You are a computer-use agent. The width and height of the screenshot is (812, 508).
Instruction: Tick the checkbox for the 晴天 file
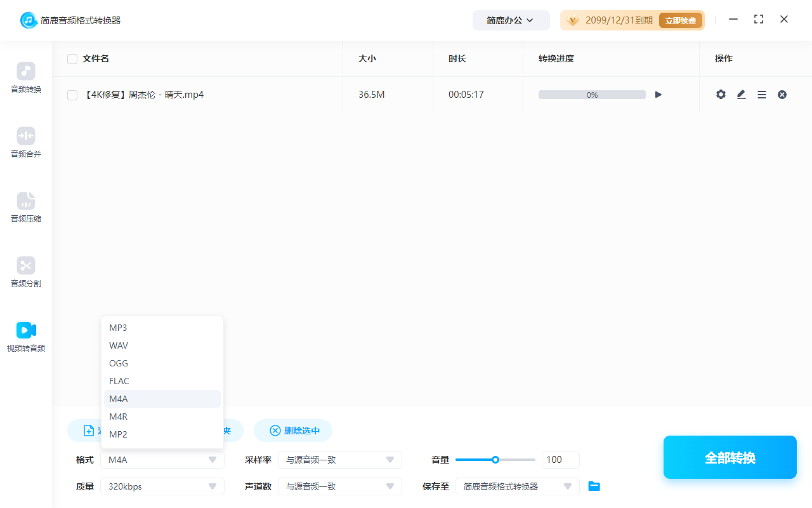(x=72, y=94)
